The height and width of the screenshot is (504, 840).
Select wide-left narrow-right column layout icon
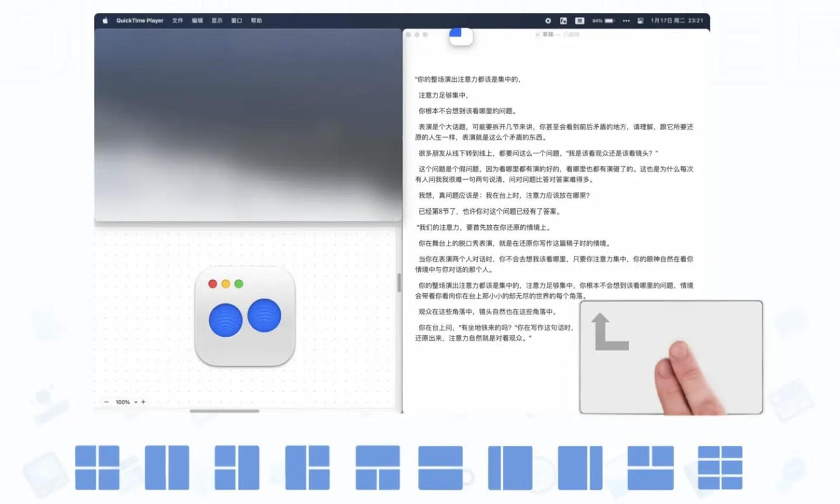(x=580, y=467)
